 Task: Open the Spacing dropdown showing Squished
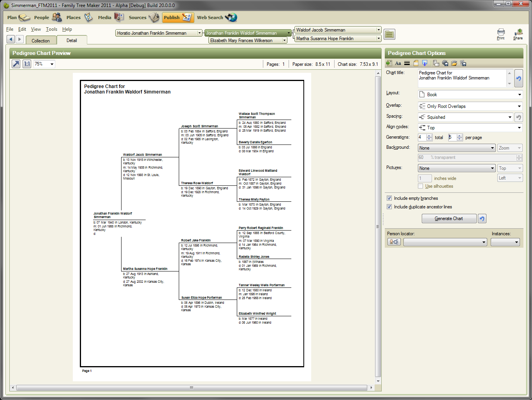[465, 117]
